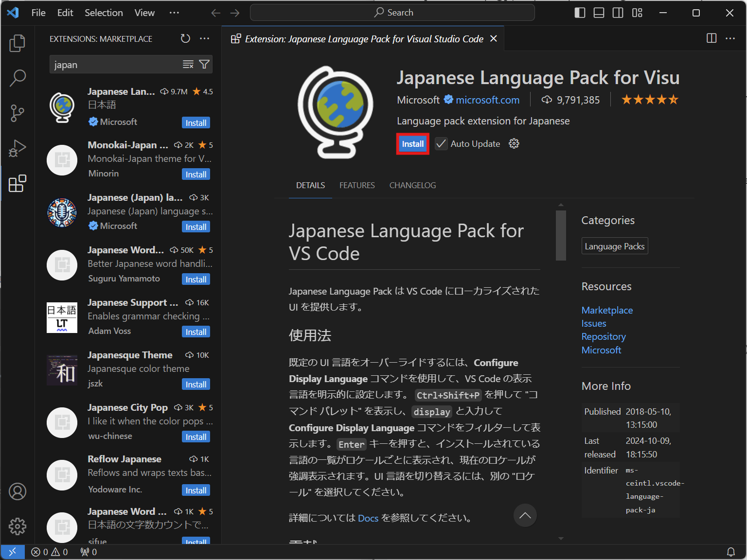Open extension views More Actions menu
The height and width of the screenshot is (560, 747).
(x=204, y=38)
